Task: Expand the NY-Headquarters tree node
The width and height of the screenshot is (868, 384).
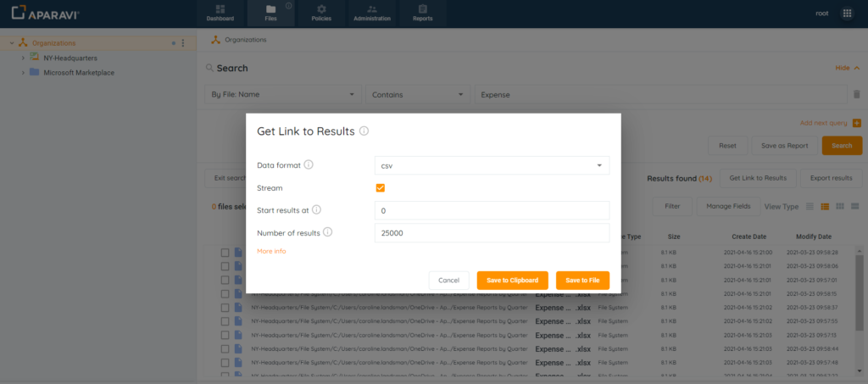Action: pyautogui.click(x=23, y=58)
